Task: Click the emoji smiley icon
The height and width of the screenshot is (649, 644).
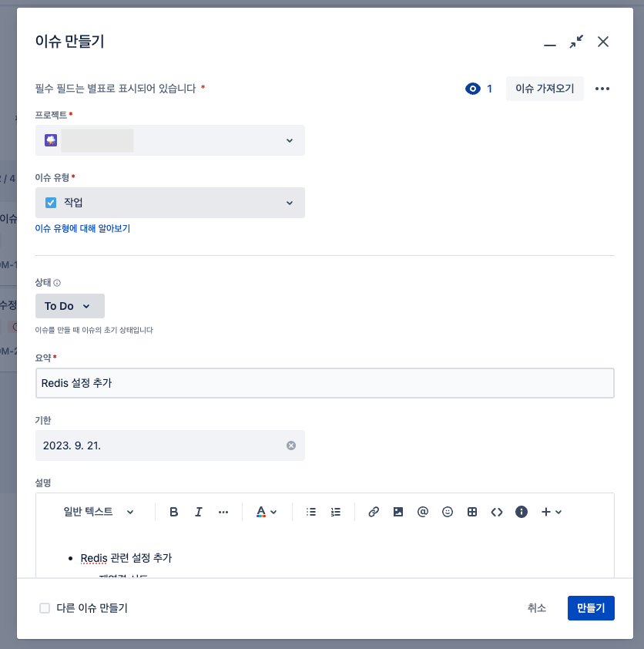Action: tap(448, 512)
